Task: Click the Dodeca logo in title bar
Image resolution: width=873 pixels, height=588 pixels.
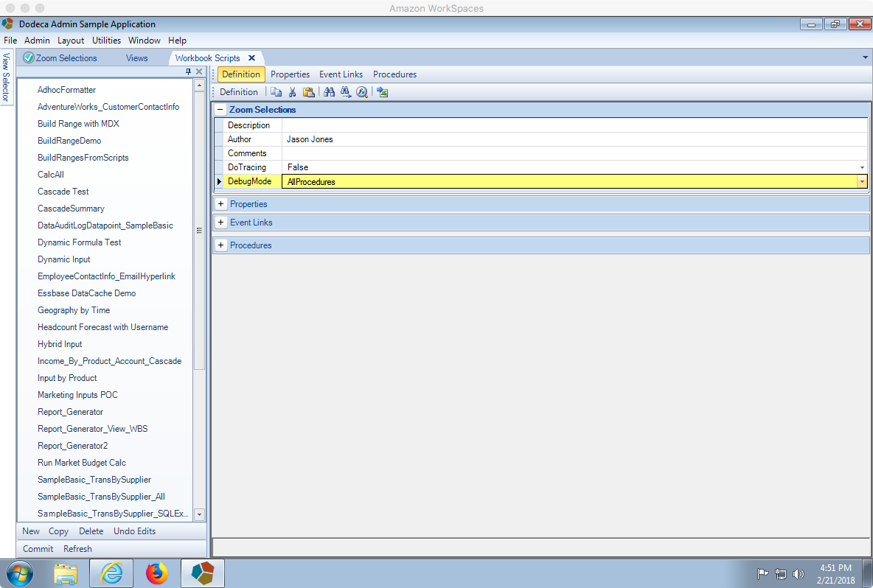Action: [x=7, y=24]
